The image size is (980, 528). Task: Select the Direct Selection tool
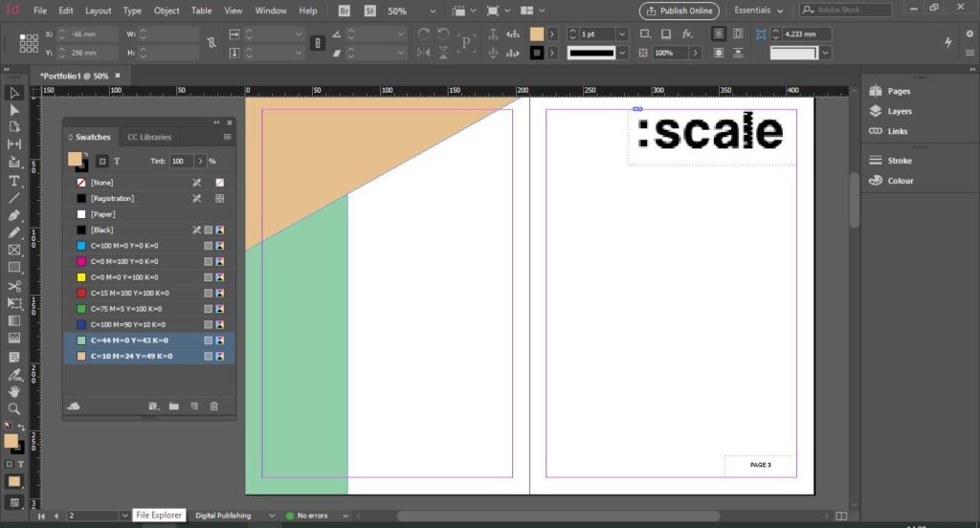click(x=13, y=110)
